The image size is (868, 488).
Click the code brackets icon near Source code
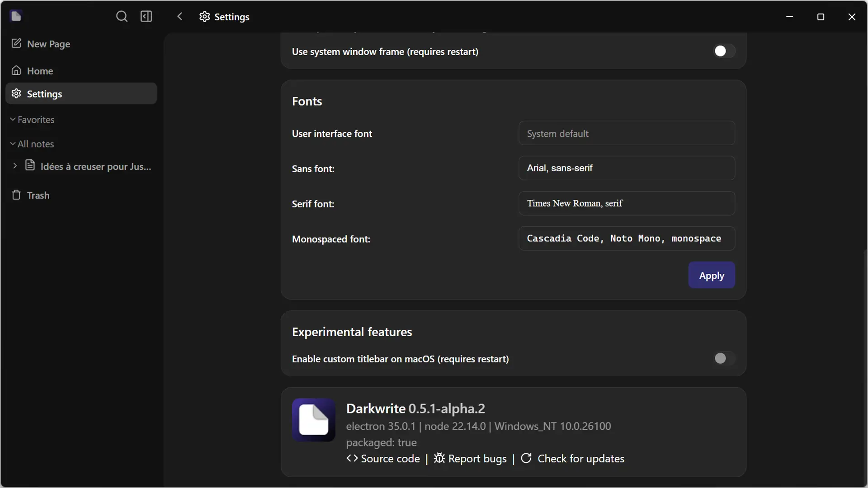[352, 458]
